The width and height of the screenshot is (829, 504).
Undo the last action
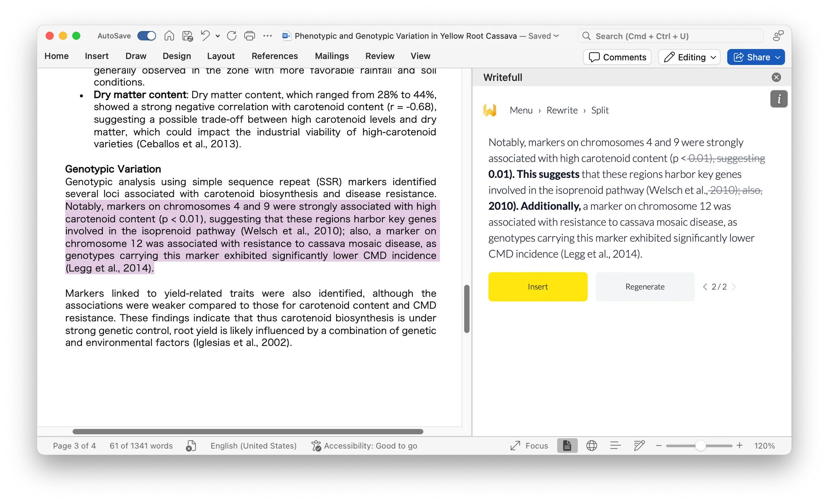coord(204,36)
